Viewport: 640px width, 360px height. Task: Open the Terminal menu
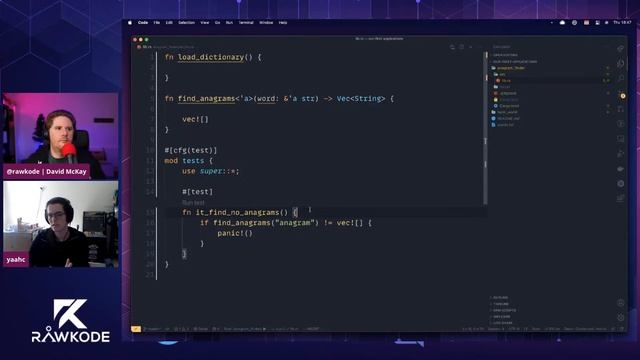pyautogui.click(x=246, y=23)
